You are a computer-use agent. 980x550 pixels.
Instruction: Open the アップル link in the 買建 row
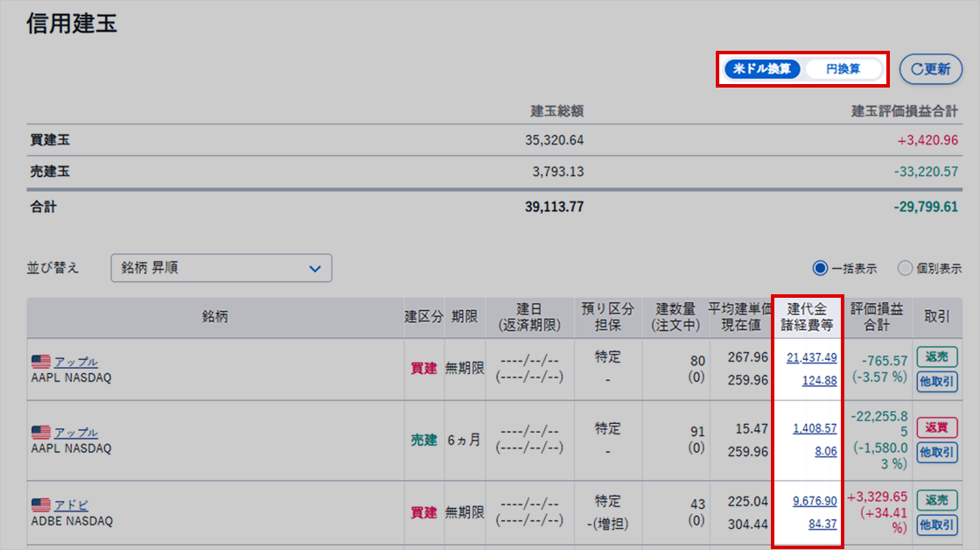76,362
